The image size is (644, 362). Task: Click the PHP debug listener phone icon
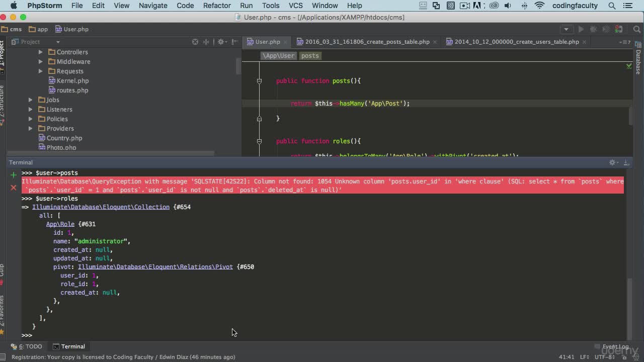620,29
